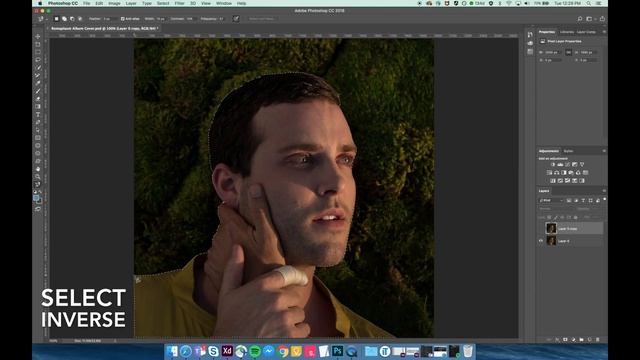Add an Invert adjustment
The height and width of the screenshot is (360, 640).
click(553, 180)
